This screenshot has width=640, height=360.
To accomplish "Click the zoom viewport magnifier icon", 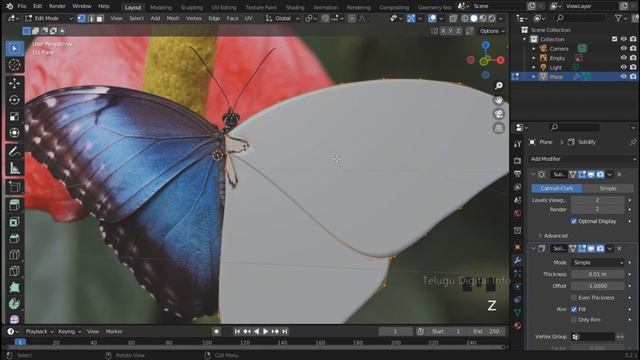I will tap(498, 86).
